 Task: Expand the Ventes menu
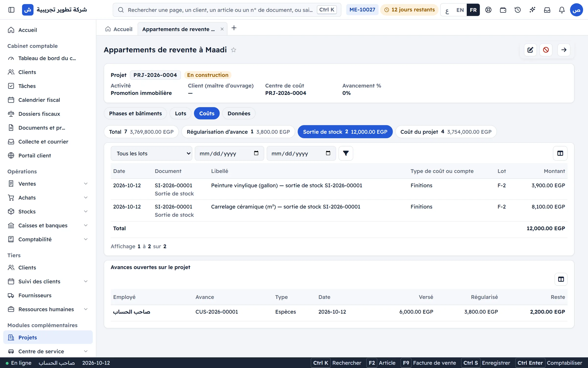pos(48,184)
